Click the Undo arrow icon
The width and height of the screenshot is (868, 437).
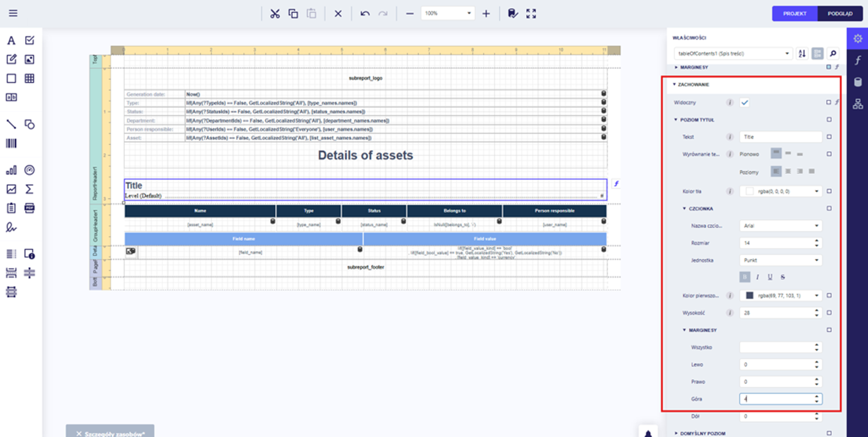coord(365,14)
